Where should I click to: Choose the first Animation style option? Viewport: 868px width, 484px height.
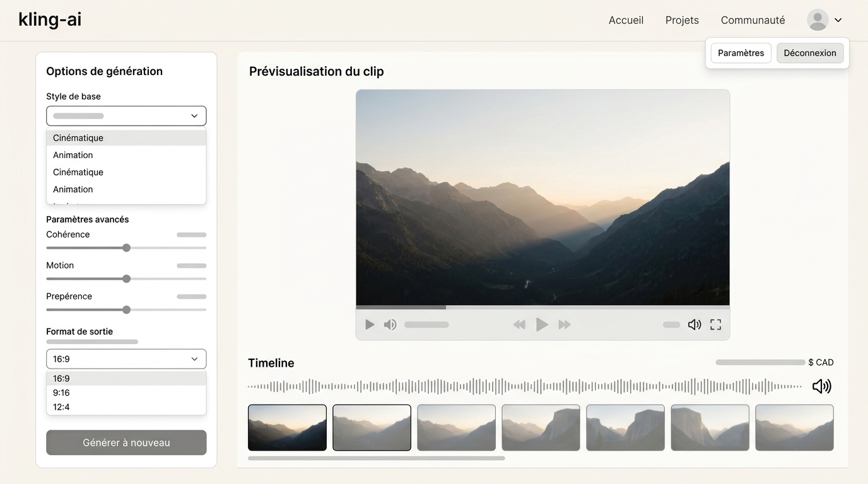pyautogui.click(x=126, y=155)
